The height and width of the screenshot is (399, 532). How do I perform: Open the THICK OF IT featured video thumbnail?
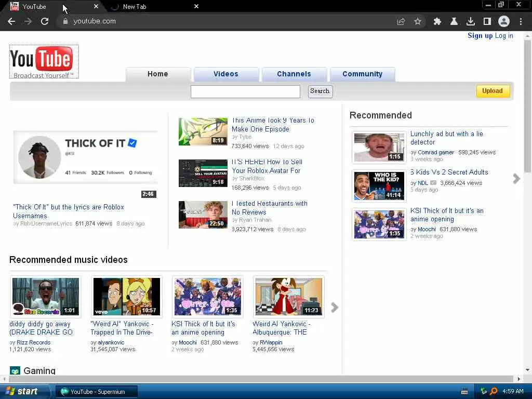[86, 157]
